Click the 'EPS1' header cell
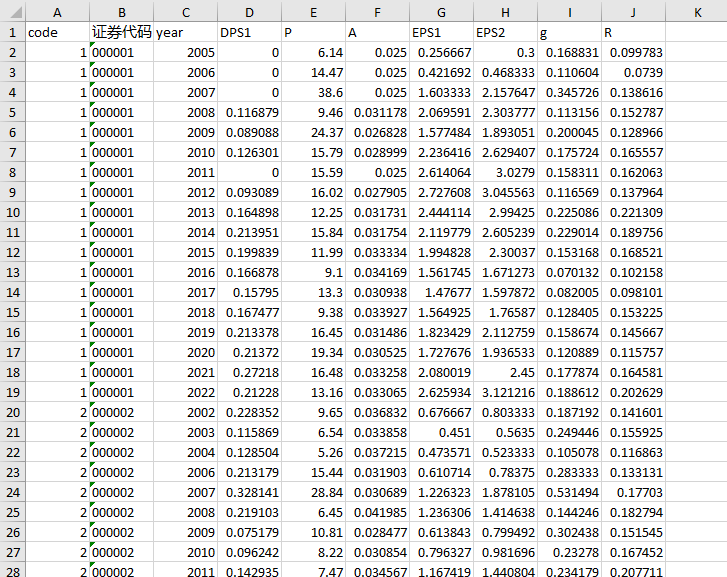This screenshot has height=577, width=727. 441,32
